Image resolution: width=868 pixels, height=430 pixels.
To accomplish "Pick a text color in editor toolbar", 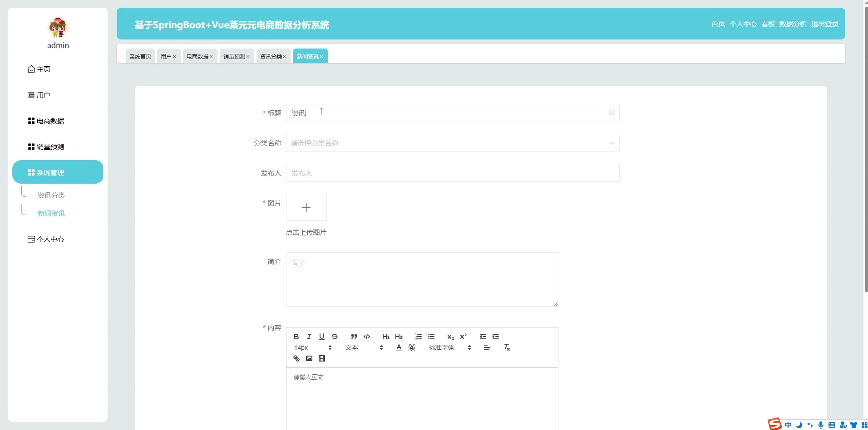I will [399, 347].
